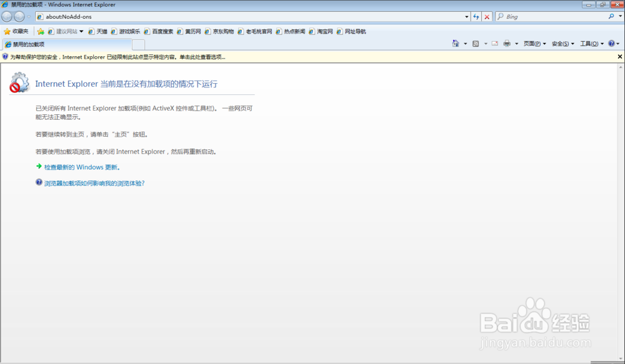Open recent pages arrow beside Forward button
Image resolution: width=625 pixels, height=364 pixels.
[x=29, y=17]
